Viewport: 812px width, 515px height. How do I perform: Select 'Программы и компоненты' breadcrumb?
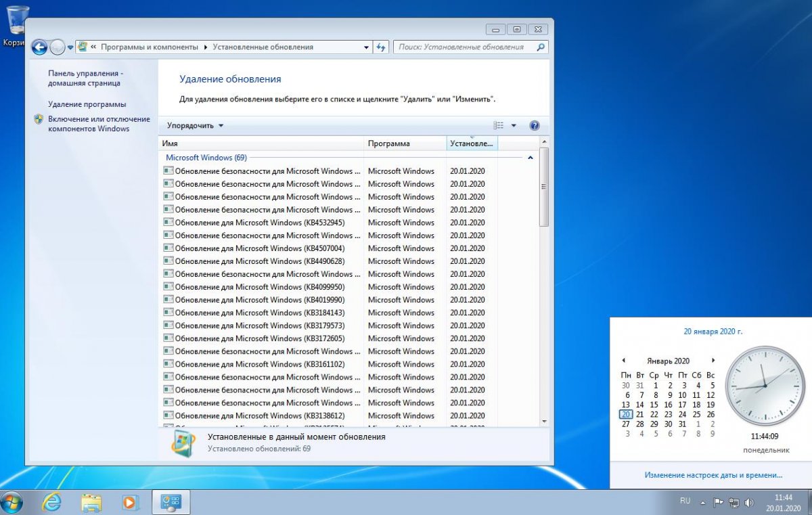pos(150,47)
